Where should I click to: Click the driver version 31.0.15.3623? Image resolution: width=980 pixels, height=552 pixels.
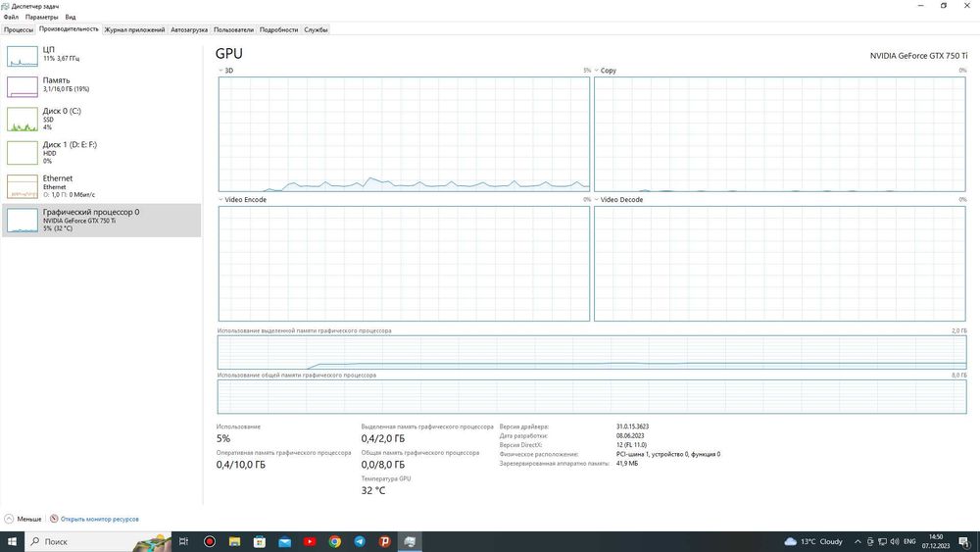pos(632,427)
